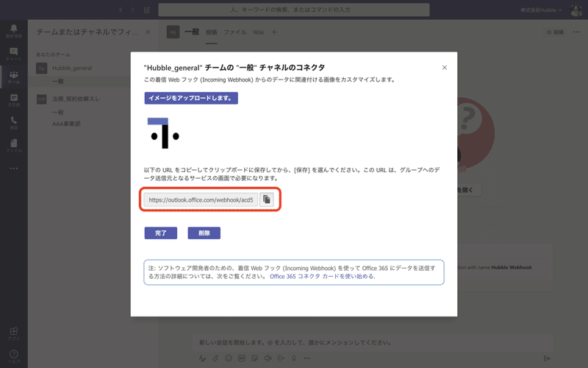This screenshot has width=588, height=368.
Task: Open Help in the left sidebar
Action: [x=14, y=356]
